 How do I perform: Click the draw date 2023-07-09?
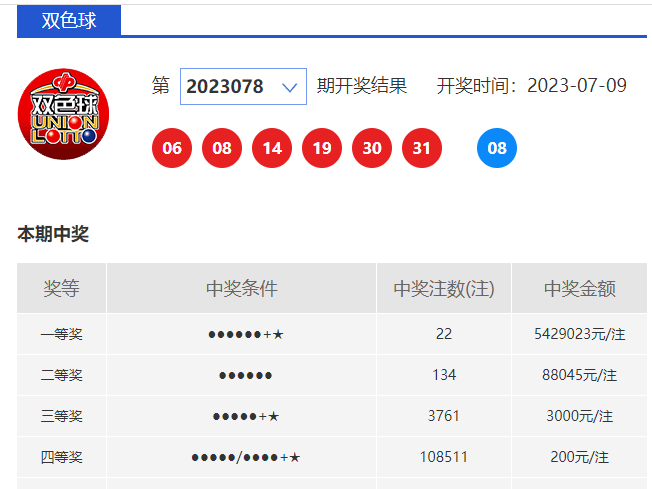tap(577, 86)
